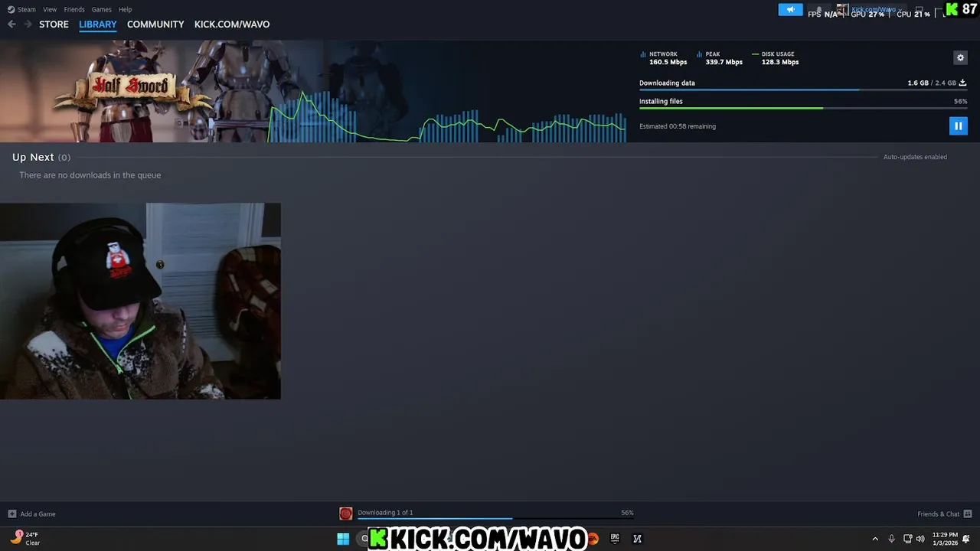The image size is (980, 551).
Task: Click the Half Sword game banner
Action: (133, 91)
